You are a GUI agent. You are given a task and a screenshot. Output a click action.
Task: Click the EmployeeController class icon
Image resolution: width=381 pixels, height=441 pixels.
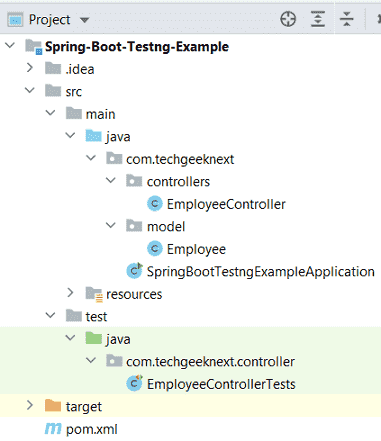pos(155,203)
